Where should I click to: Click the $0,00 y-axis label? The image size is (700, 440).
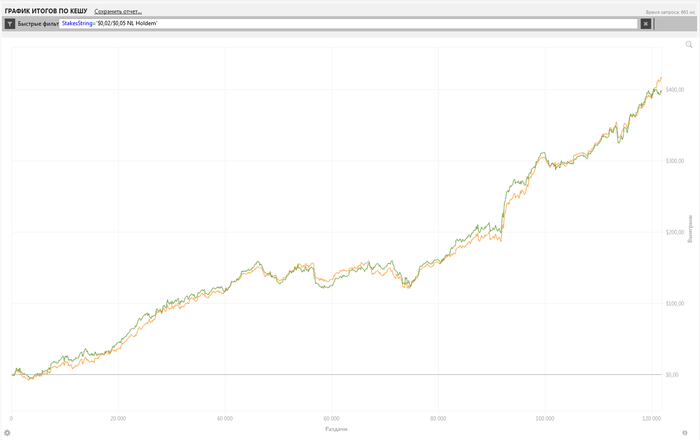click(x=673, y=374)
